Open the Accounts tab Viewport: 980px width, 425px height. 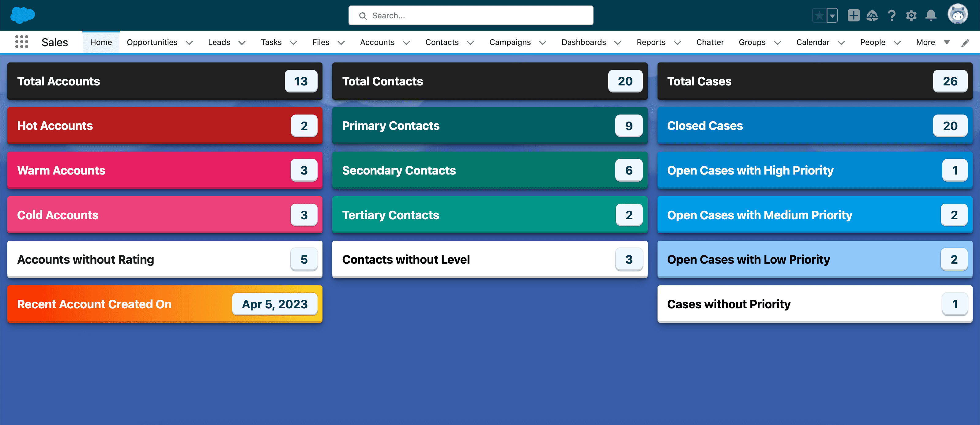pos(377,42)
